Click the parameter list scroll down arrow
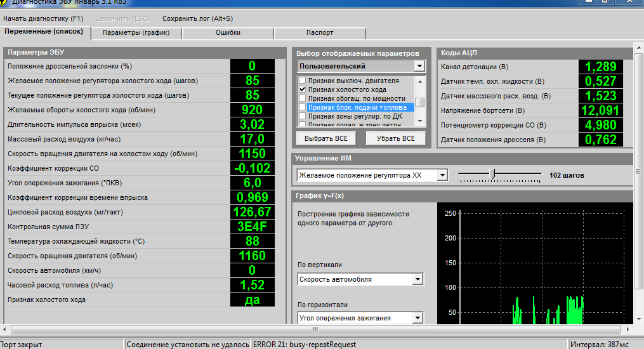644x349 pixels. 420,122
